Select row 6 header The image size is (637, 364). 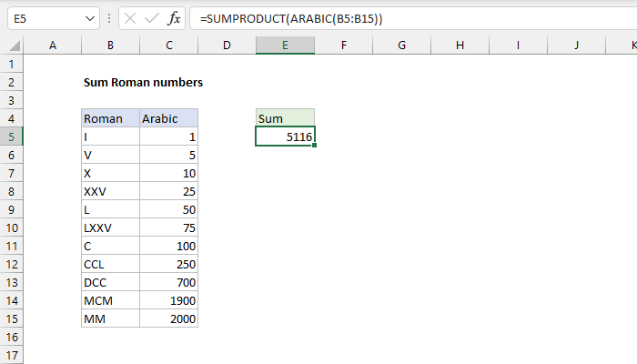click(11, 155)
